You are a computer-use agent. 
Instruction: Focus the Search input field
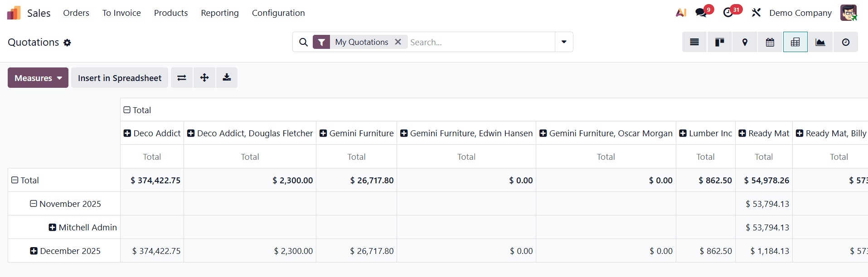[480, 42]
